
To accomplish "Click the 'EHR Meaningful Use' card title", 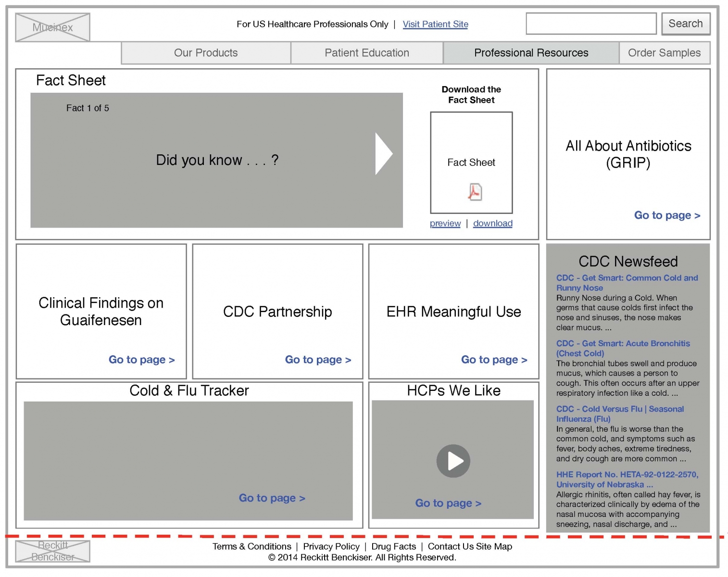I will [453, 312].
